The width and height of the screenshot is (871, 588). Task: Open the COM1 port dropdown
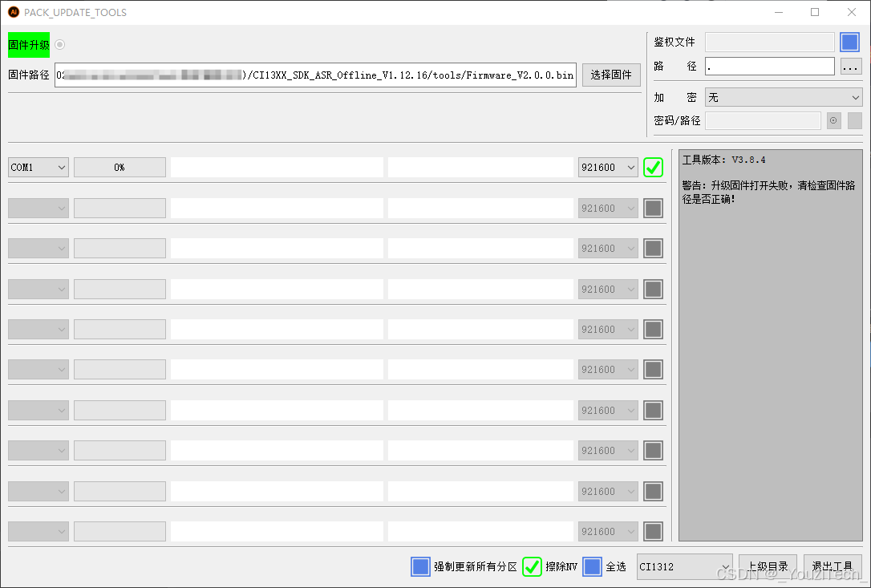coord(38,168)
